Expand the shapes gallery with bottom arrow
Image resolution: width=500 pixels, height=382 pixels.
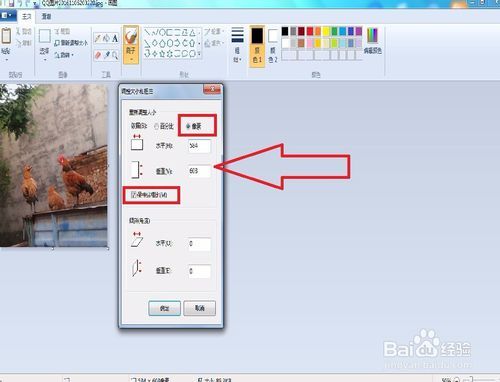tap(199, 53)
